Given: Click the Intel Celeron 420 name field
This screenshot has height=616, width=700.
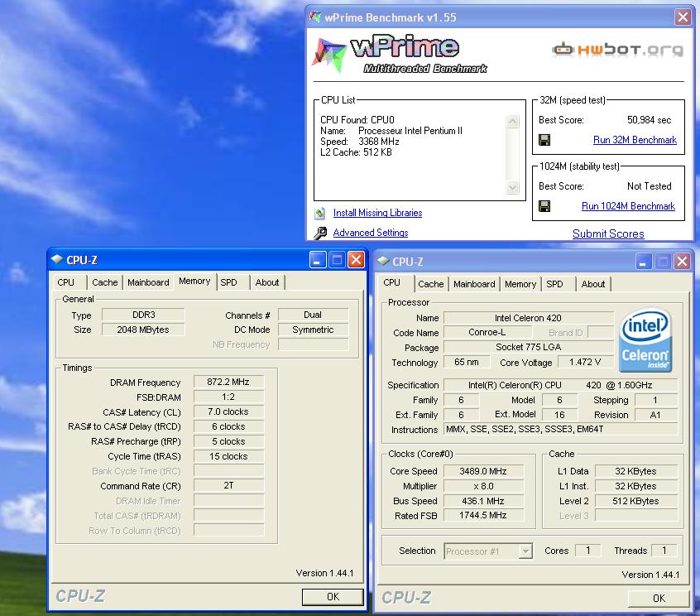Looking at the screenshot, I should coord(528,318).
